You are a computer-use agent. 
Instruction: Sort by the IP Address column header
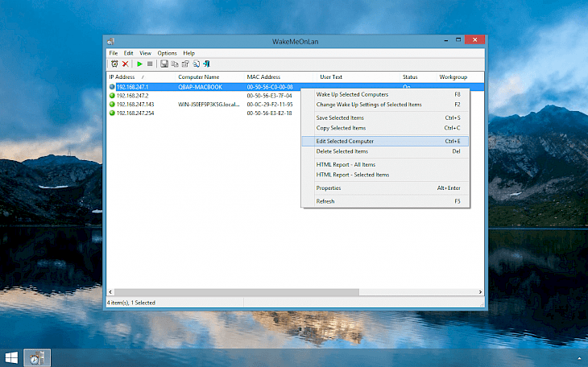[141, 76]
